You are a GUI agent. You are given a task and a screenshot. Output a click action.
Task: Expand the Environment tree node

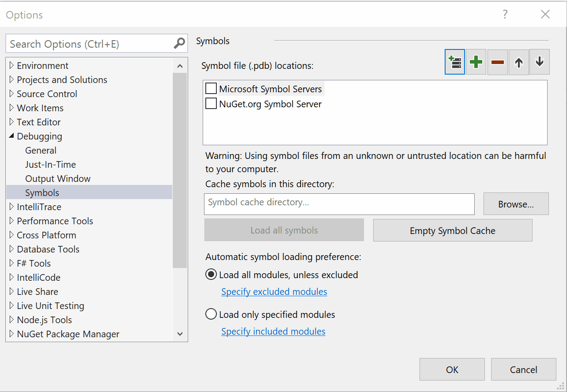click(11, 65)
